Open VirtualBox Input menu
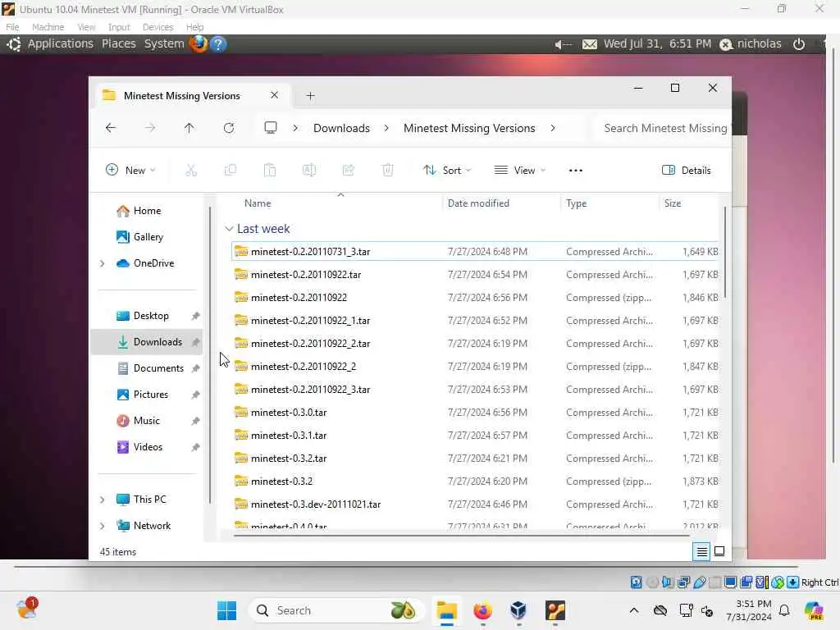 click(119, 27)
